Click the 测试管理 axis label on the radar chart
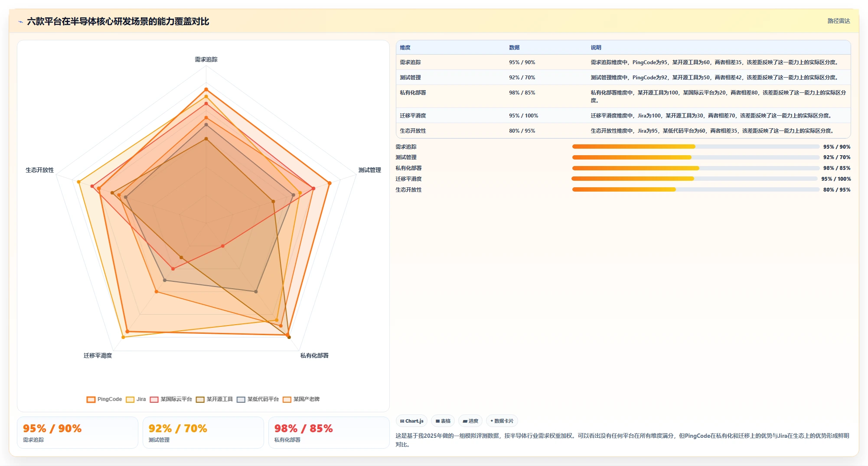Viewport: 868px width, 466px height. (x=369, y=170)
